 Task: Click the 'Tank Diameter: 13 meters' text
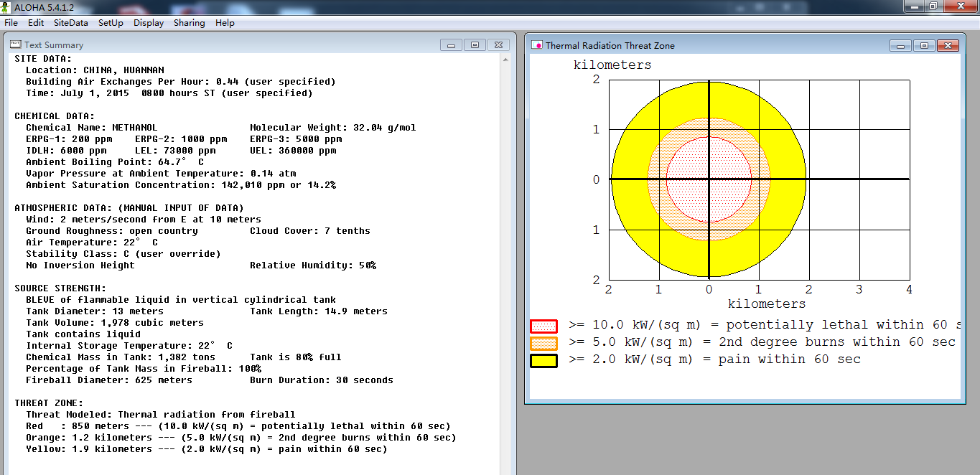(x=95, y=311)
